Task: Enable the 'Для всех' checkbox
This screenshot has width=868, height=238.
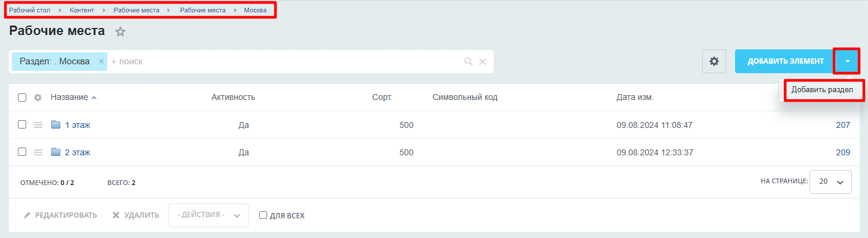Action: click(x=263, y=215)
